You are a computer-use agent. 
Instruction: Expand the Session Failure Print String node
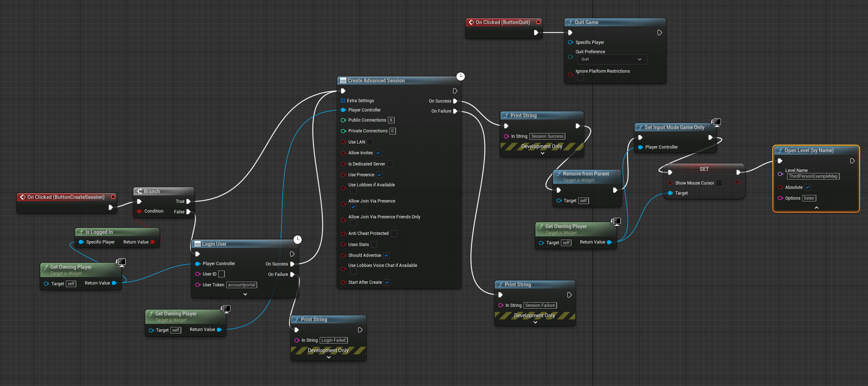(535, 322)
